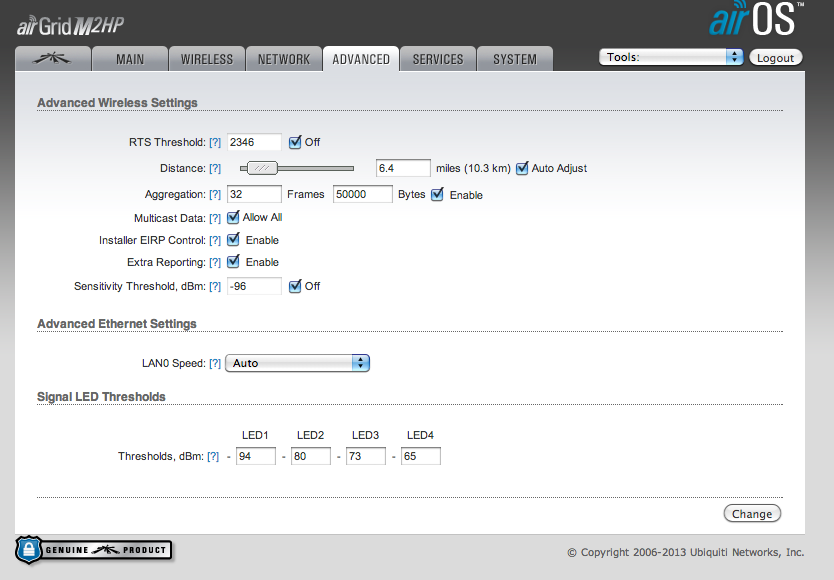834x580 pixels.
Task: Open Installer EIRP Control help link
Action: (x=215, y=241)
